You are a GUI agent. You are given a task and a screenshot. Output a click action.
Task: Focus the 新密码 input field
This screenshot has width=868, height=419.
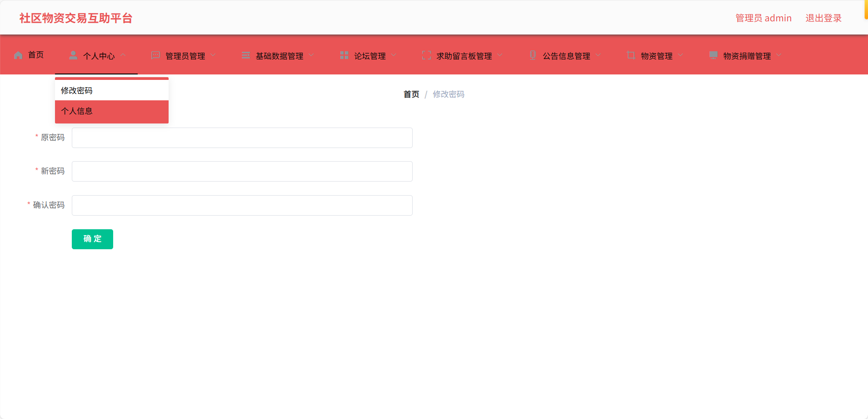(x=242, y=171)
